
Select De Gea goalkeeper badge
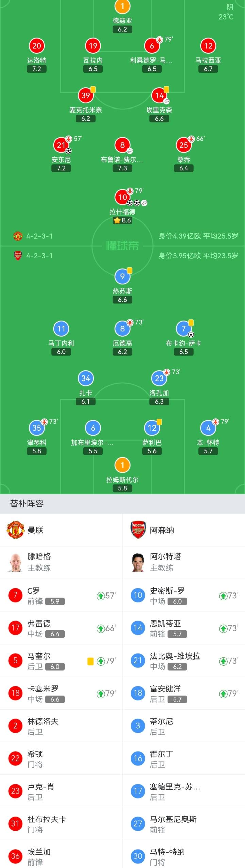[122, 6]
